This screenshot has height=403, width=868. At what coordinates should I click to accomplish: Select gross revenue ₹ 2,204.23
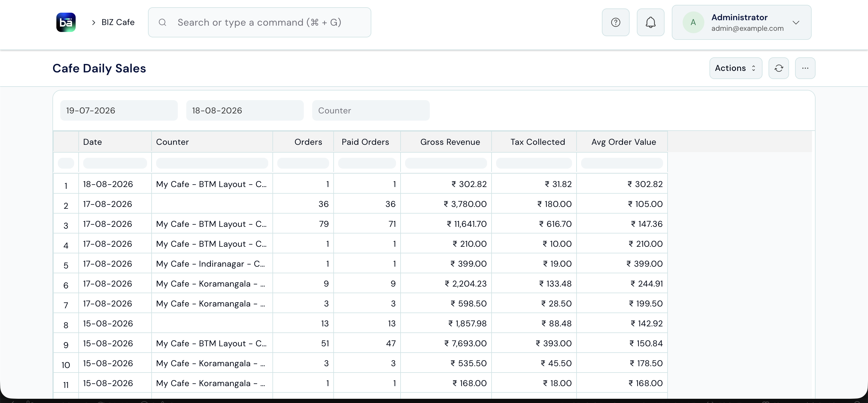click(x=446, y=284)
